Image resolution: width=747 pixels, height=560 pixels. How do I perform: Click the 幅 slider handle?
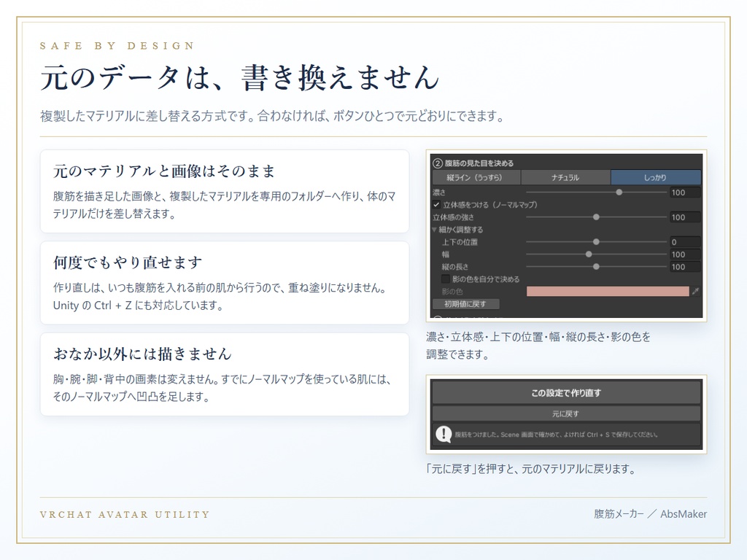click(x=589, y=254)
